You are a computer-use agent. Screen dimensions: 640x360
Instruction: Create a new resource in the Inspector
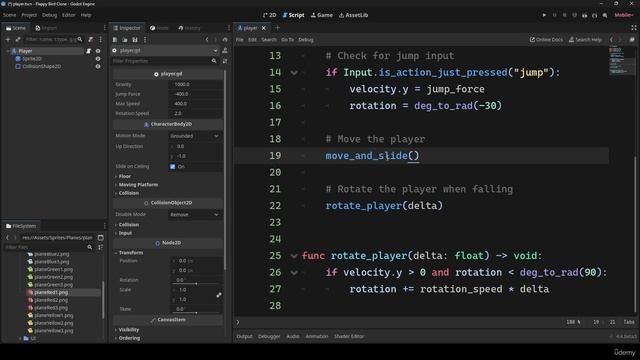[115, 40]
